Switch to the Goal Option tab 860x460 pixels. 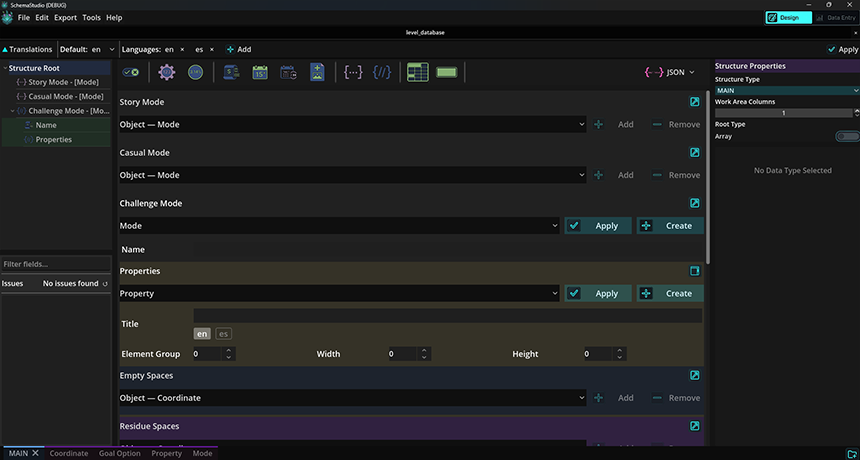point(120,453)
